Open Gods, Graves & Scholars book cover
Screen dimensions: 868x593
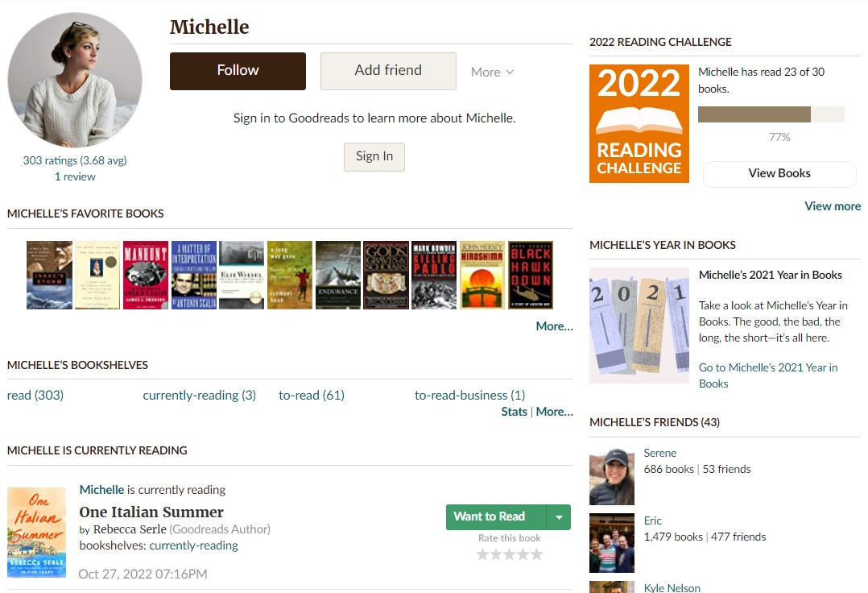tap(386, 276)
